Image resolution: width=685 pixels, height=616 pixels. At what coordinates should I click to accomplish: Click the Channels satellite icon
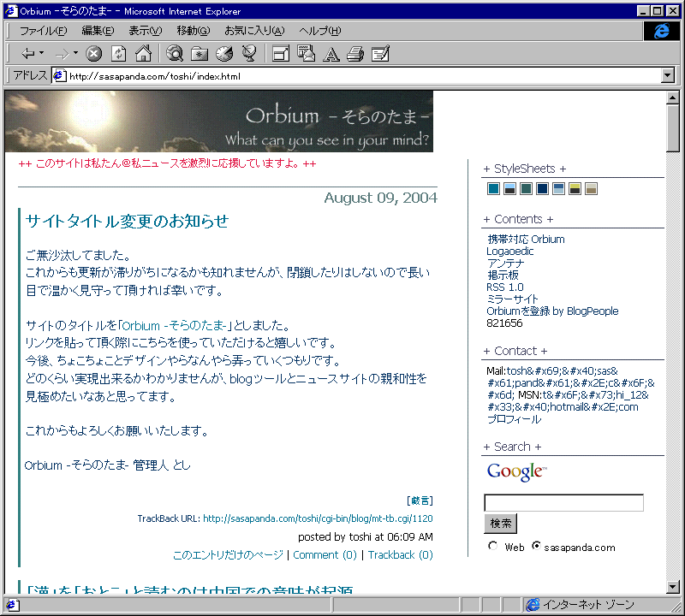point(249,54)
